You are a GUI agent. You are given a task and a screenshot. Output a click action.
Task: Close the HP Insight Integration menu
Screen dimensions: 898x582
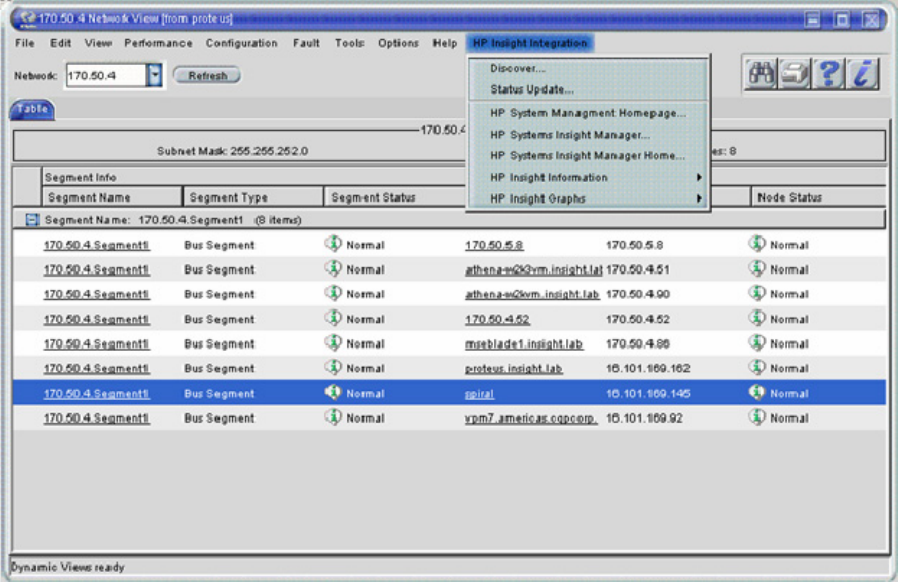tap(530, 43)
